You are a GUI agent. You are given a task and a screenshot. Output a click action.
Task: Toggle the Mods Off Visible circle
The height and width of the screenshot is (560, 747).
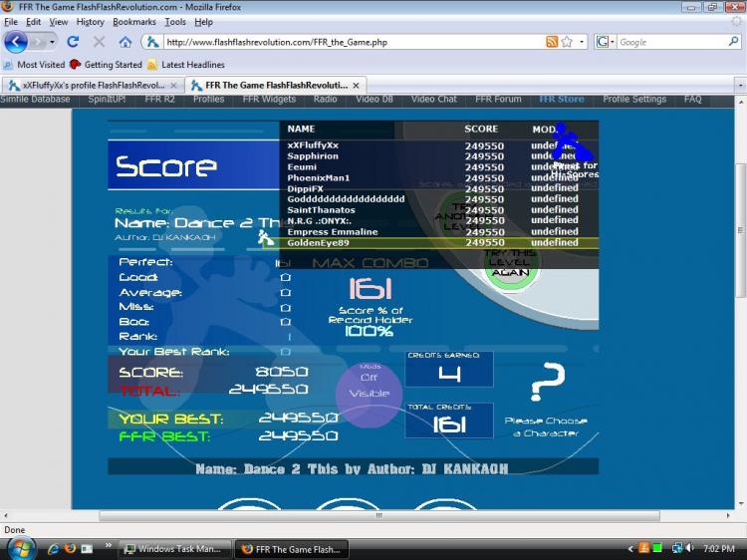click(x=370, y=394)
